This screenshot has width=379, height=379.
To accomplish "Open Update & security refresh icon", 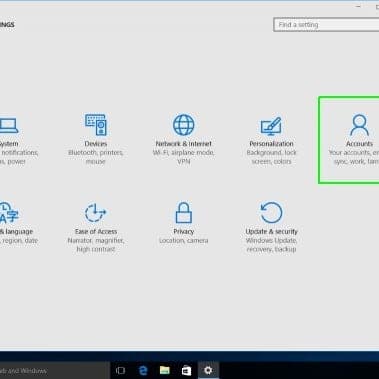I will coord(271,212).
